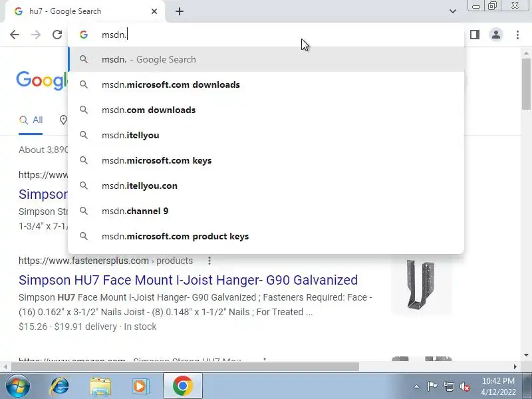Open Windows Explorer folder from taskbar

click(x=100, y=386)
